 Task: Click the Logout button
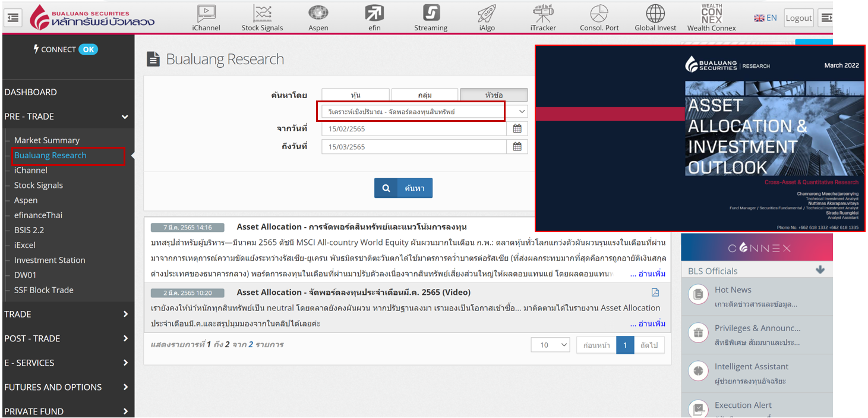(x=798, y=18)
